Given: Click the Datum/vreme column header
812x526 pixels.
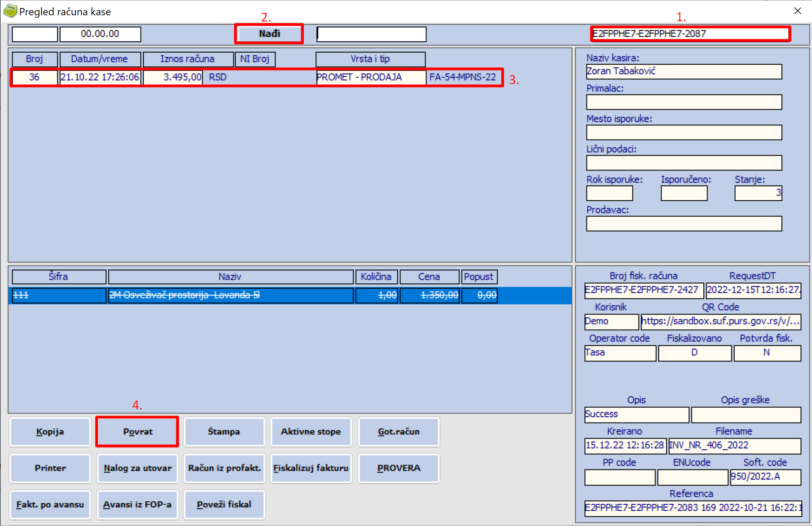Looking at the screenshot, I should point(100,59).
